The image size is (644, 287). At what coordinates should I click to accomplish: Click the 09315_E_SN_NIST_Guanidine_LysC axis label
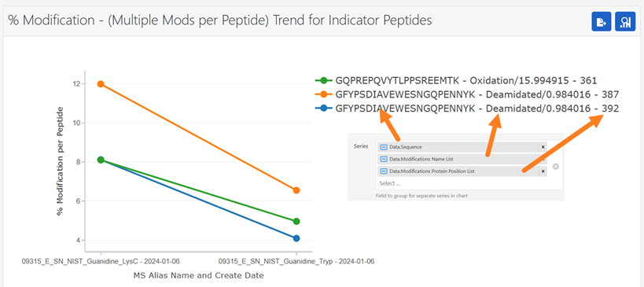[101, 261]
